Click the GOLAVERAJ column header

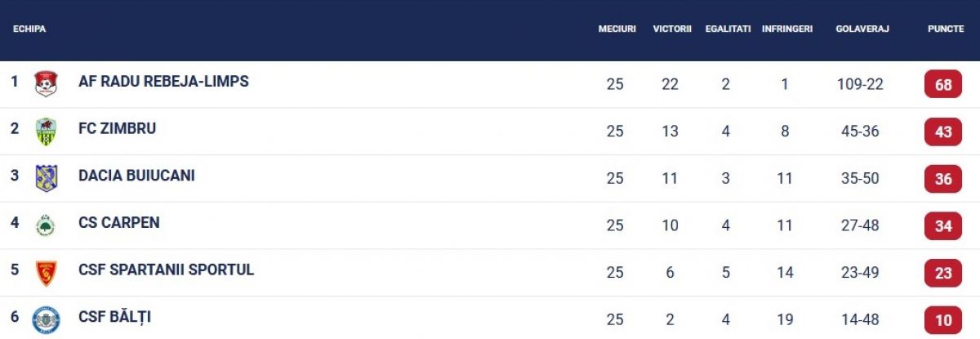862,29
